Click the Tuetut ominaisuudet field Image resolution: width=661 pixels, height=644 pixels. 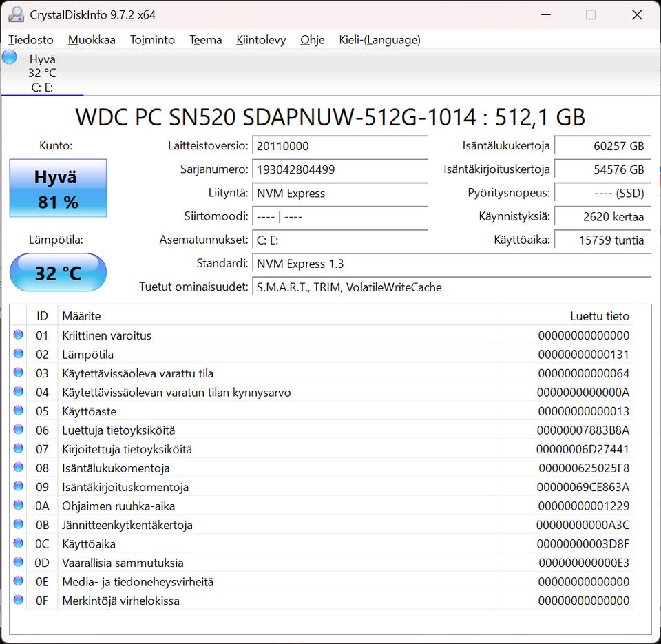(452, 287)
